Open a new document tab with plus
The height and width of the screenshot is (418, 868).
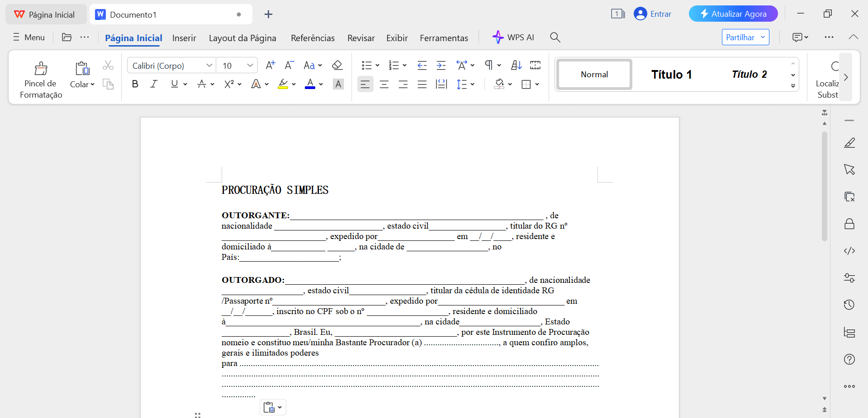(x=268, y=14)
